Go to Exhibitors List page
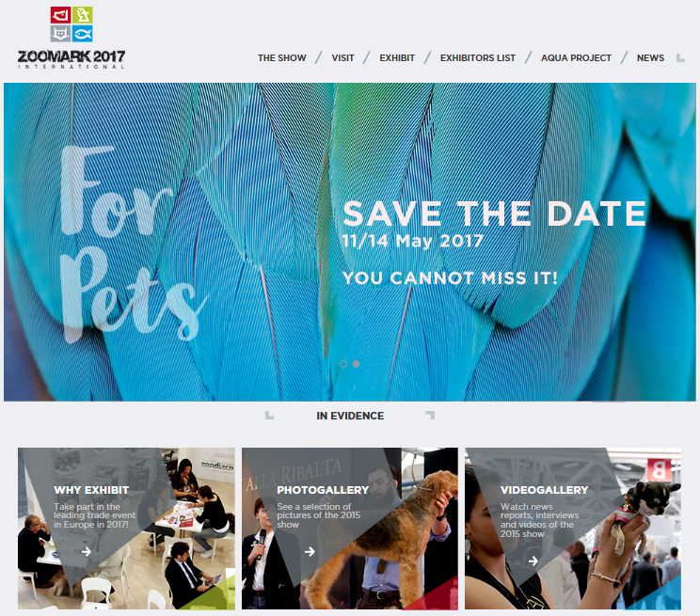The height and width of the screenshot is (616, 700). point(478,58)
